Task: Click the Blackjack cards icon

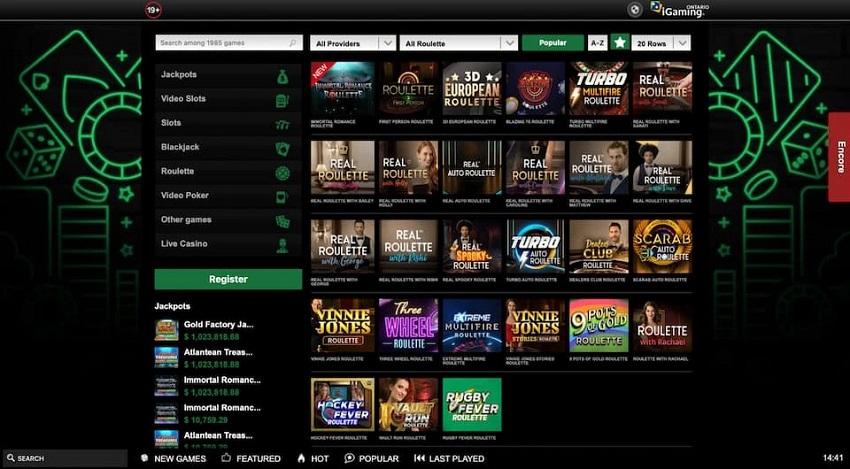Action: pyautogui.click(x=282, y=149)
